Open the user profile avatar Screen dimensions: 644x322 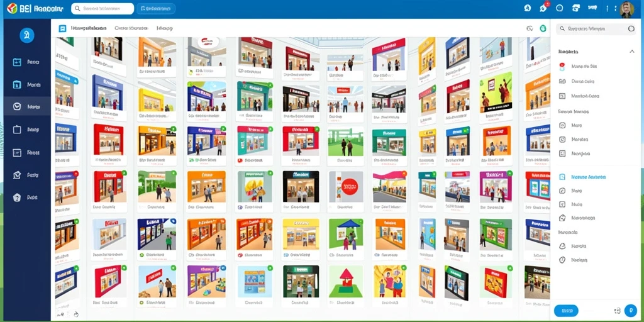(627, 9)
